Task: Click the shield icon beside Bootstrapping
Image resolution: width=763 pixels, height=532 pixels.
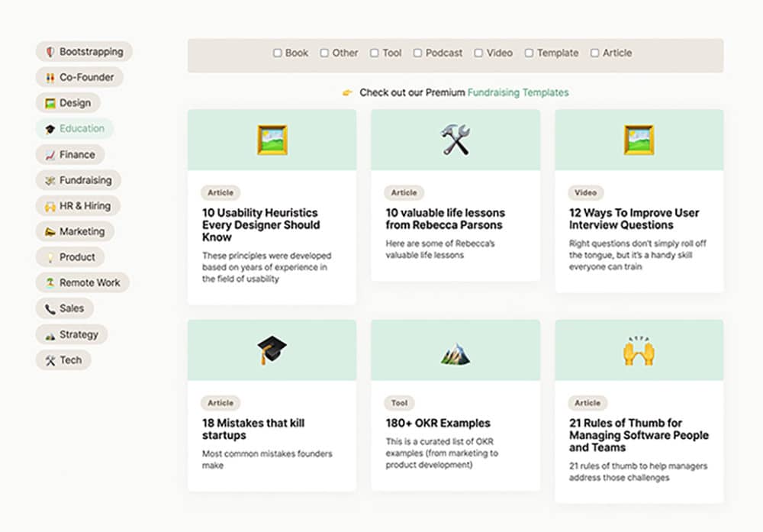Action: tap(50, 52)
